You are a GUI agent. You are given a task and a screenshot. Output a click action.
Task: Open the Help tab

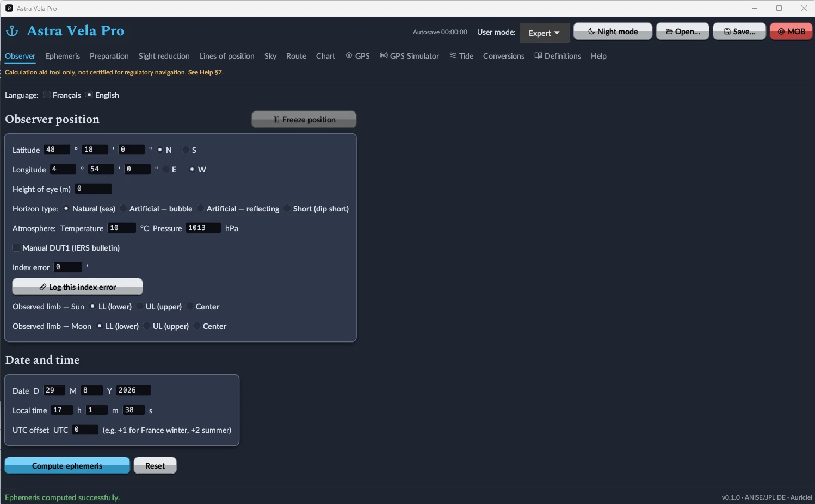tap(598, 56)
